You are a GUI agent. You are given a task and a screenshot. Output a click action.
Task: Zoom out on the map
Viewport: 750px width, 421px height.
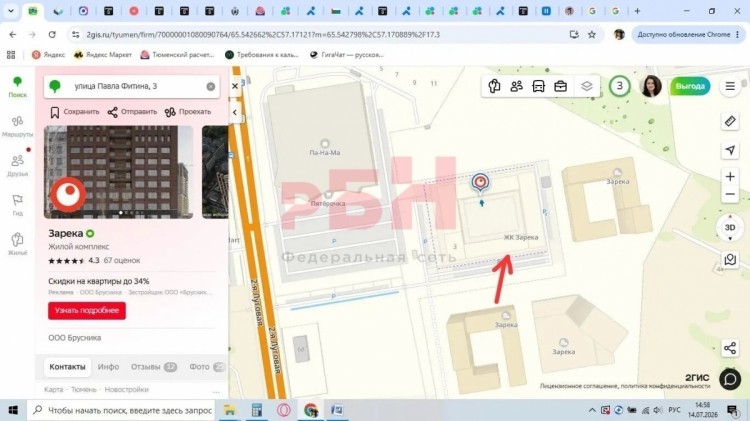(730, 194)
